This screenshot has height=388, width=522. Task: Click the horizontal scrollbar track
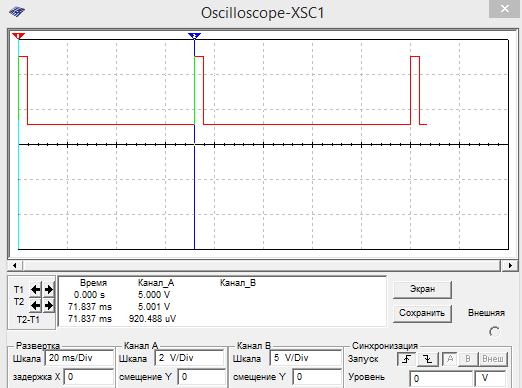click(262, 266)
